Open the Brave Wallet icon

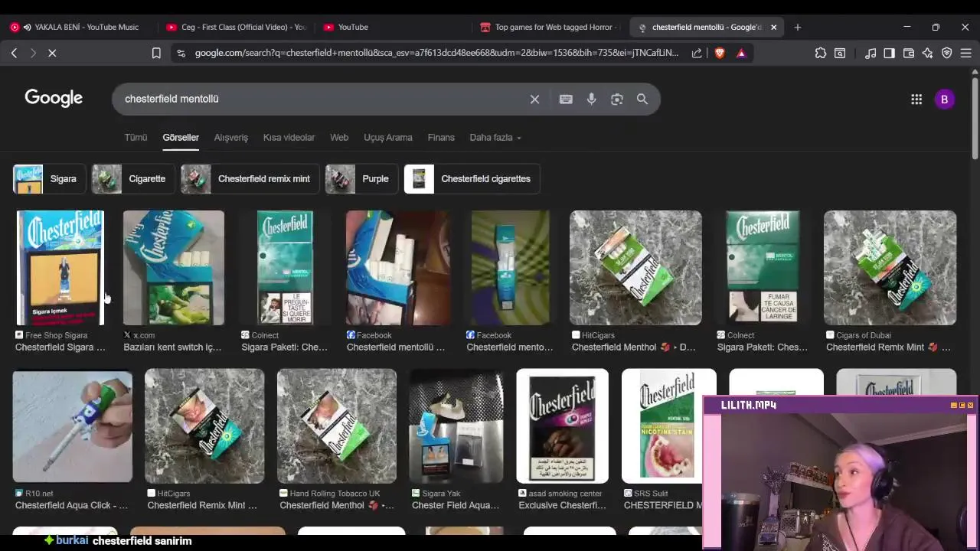tap(909, 53)
